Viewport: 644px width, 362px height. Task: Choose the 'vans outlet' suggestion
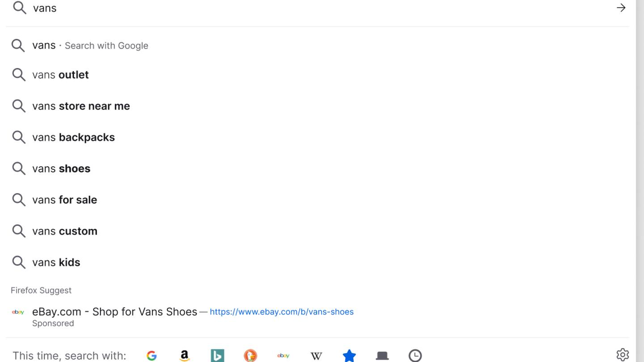[318, 75]
